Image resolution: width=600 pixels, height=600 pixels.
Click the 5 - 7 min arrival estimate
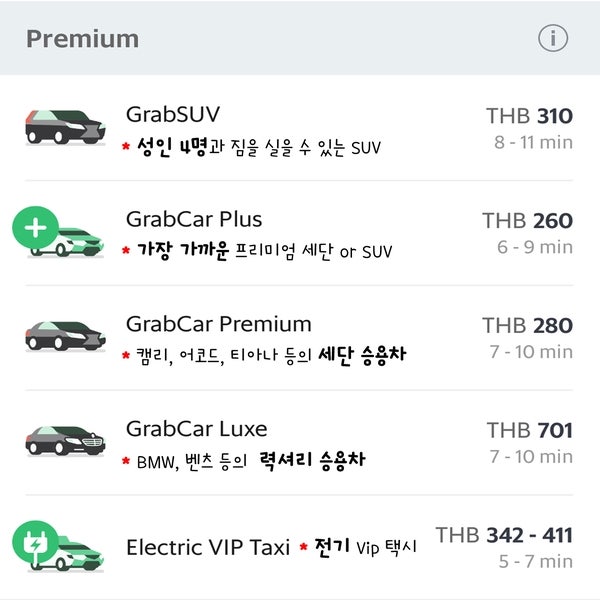click(536, 561)
